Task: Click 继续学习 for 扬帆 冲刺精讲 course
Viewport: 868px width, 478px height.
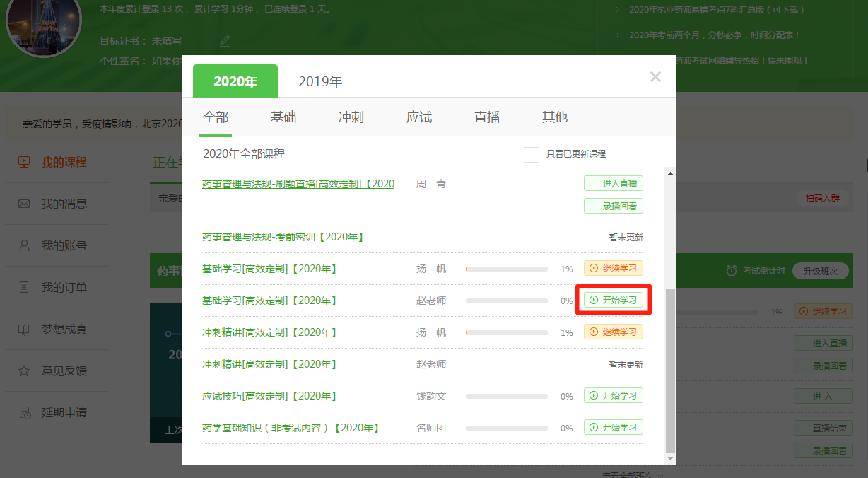Action: coord(613,332)
